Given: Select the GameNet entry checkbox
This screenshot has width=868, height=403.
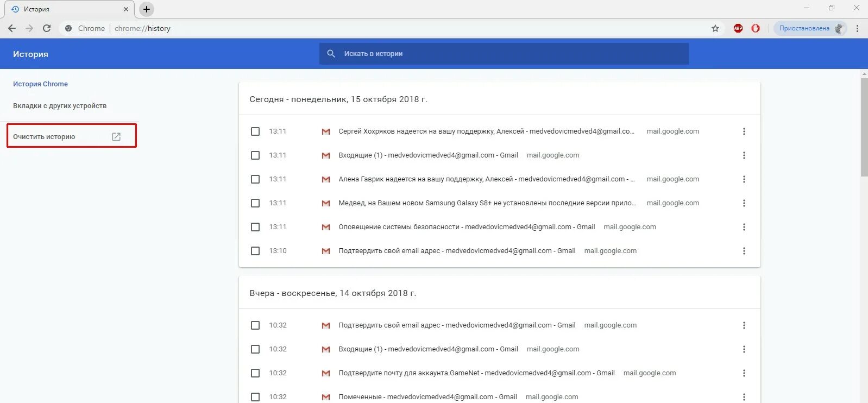Looking at the screenshot, I should (x=255, y=373).
